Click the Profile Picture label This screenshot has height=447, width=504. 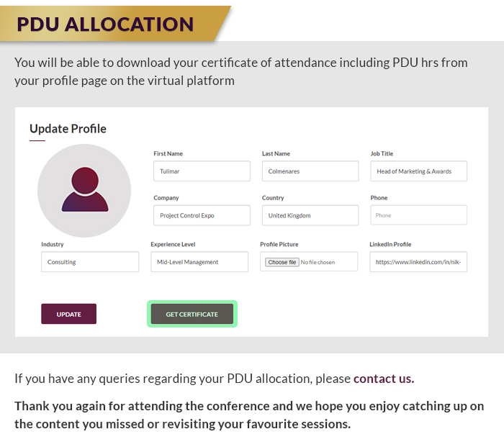[279, 244]
